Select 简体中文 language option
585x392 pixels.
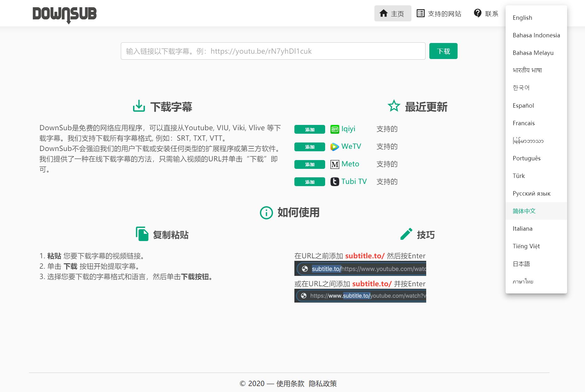[536, 211]
